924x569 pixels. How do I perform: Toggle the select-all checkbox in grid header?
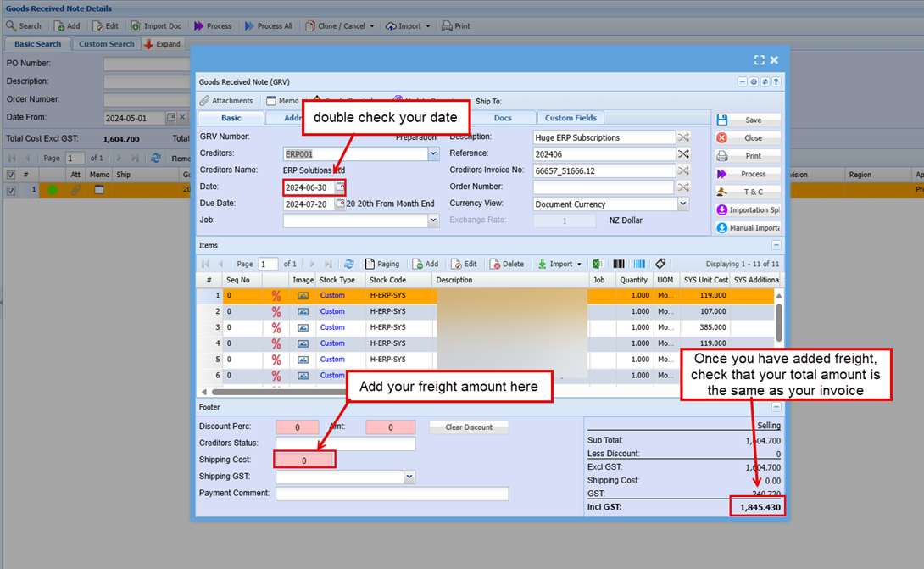coord(10,175)
